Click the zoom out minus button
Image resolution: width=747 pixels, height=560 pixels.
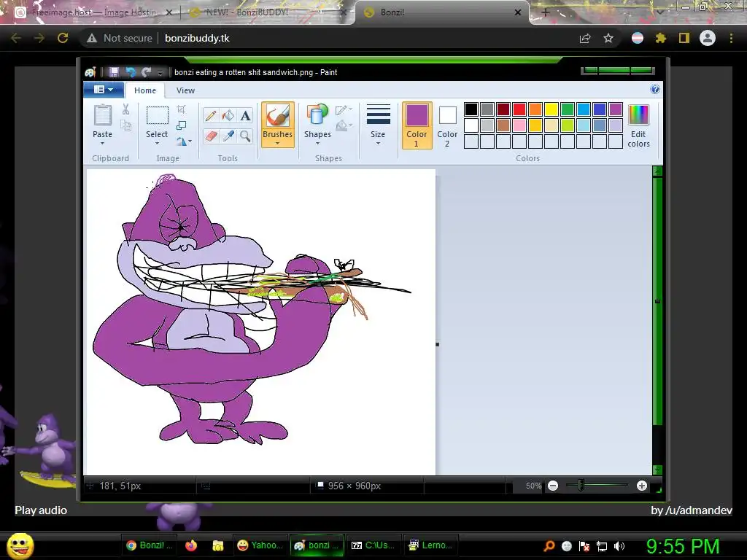pyautogui.click(x=553, y=486)
